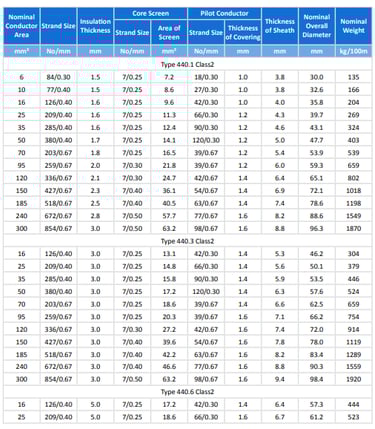Image resolution: width=375 pixels, height=429 pixels.
Task: Select the Type 440.3 Class2 section title
Action: 187,241
